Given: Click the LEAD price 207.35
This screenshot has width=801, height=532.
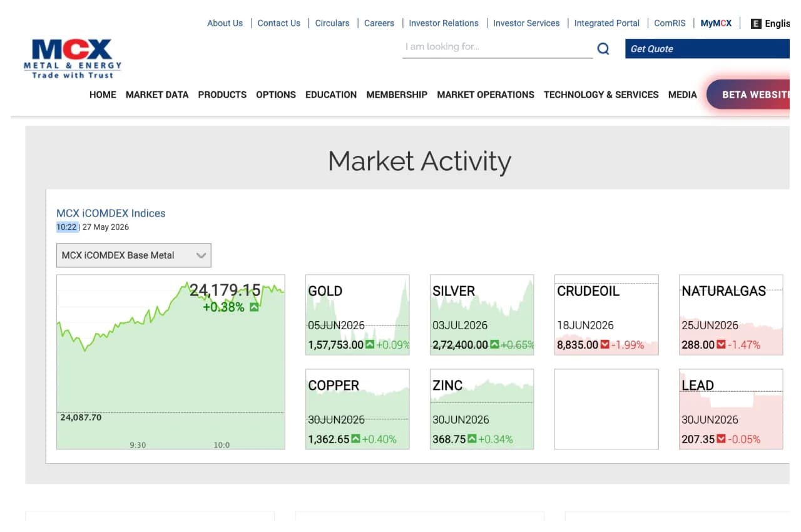Looking at the screenshot, I should (x=698, y=439).
